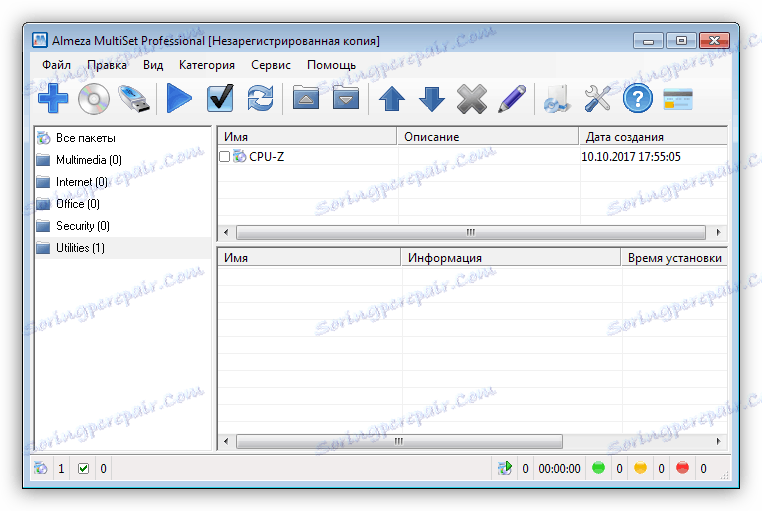Click the green status indicator
The image size is (762, 511).
pyautogui.click(x=599, y=468)
